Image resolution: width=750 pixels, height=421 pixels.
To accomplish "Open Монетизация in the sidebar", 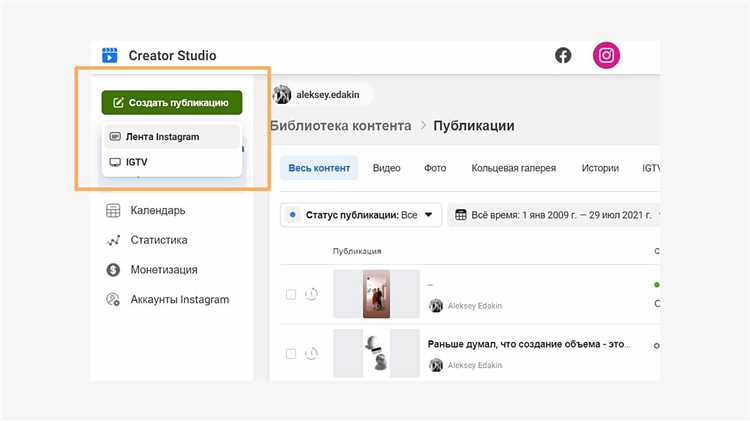I will tap(164, 270).
